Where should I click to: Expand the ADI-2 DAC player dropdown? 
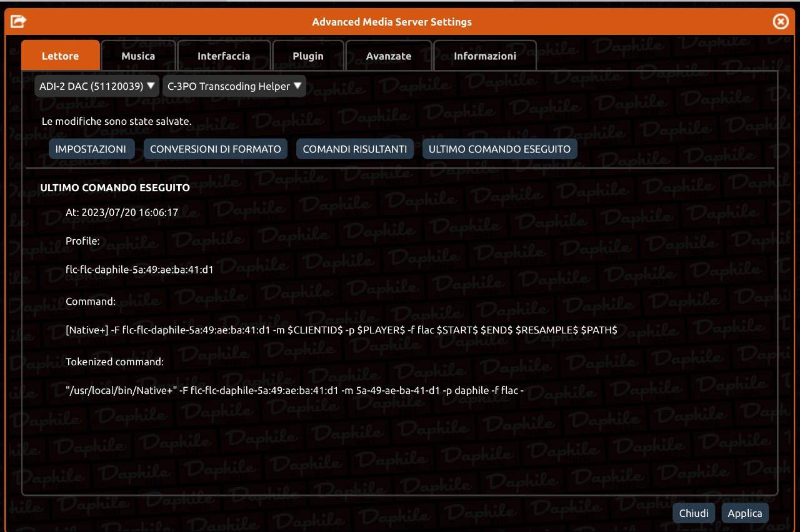(97, 86)
